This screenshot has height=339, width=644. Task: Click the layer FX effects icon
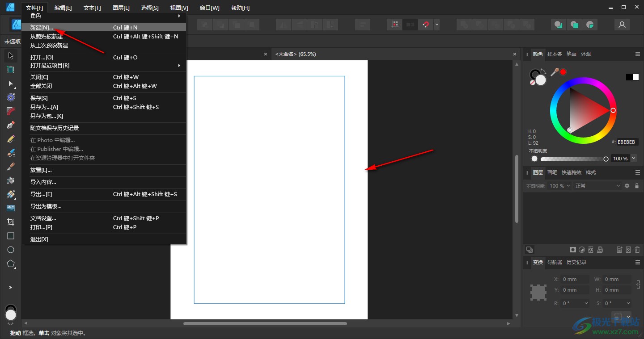tap(591, 250)
